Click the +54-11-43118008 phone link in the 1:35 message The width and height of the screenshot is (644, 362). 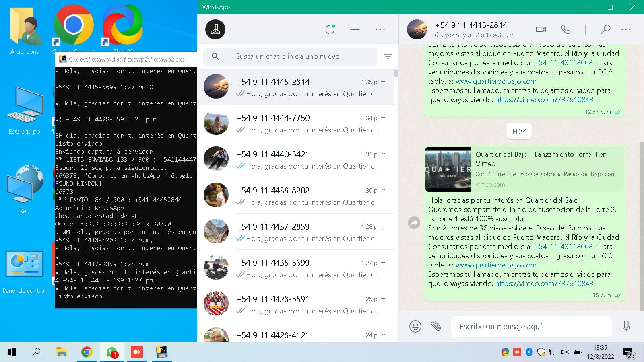pos(563,247)
